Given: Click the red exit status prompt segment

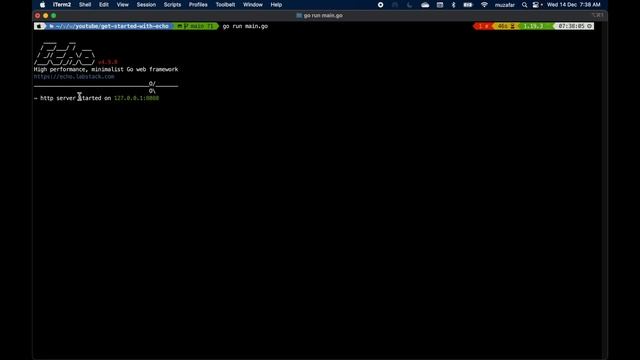Looking at the screenshot, I should click(x=483, y=26).
